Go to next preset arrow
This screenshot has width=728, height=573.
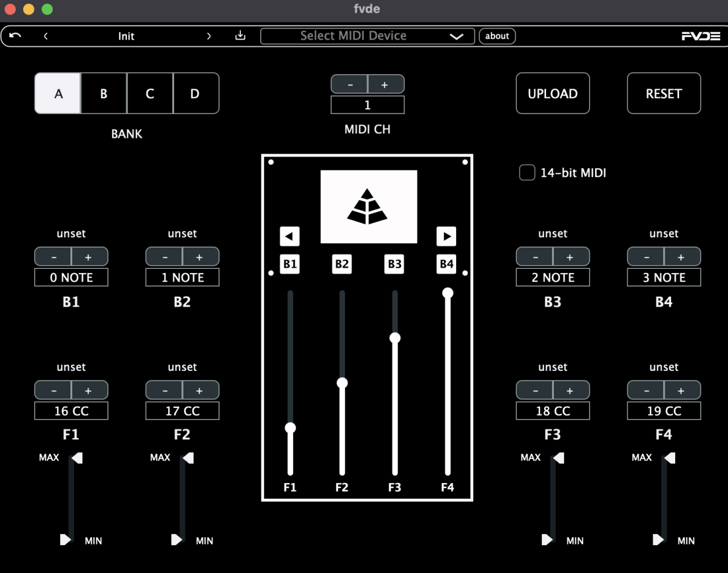(209, 36)
